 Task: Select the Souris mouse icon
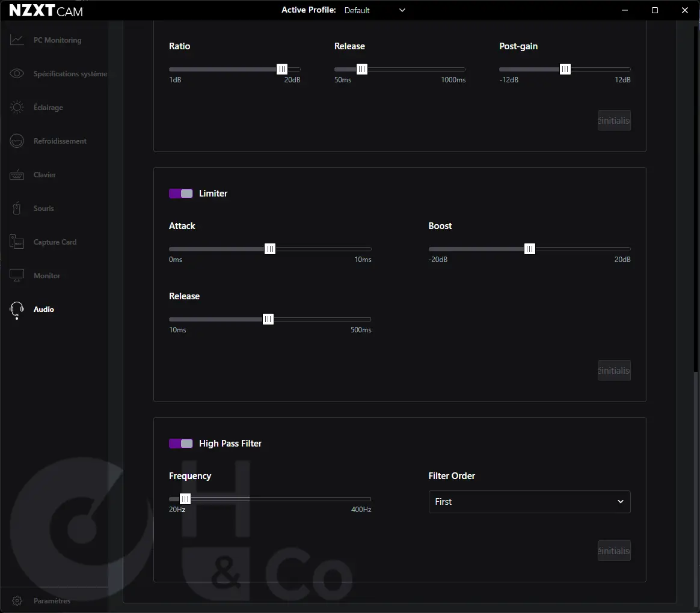click(17, 209)
